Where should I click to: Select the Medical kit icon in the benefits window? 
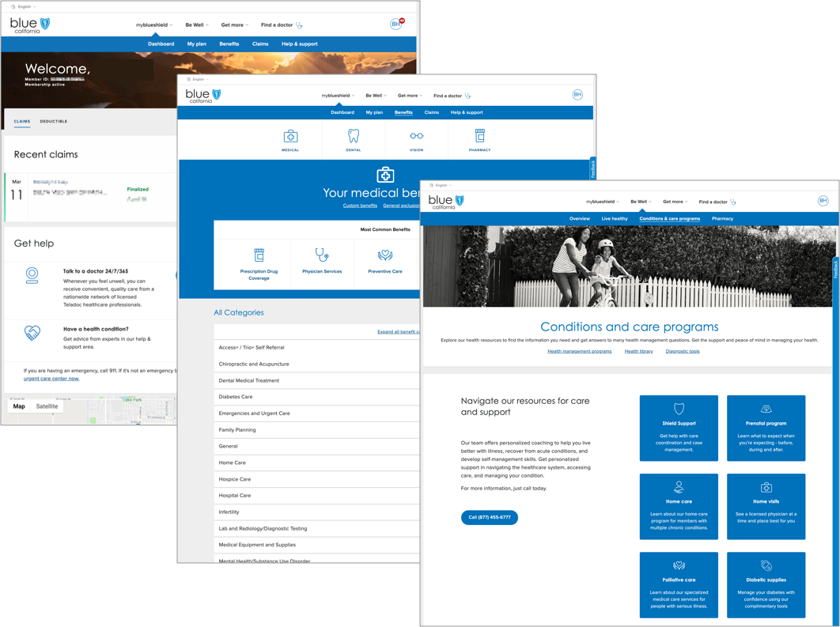point(290,136)
